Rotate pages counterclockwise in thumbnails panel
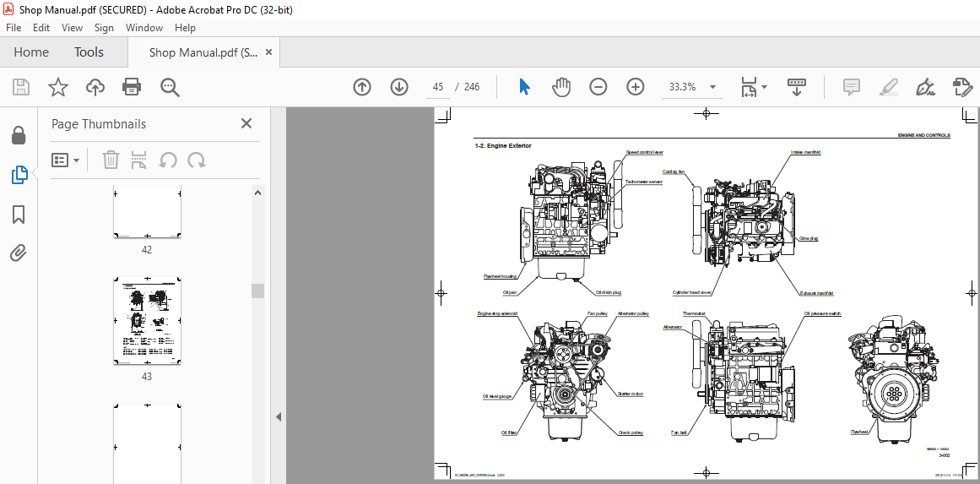The image size is (980, 484). pyautogui.click(x=167, y=160)
